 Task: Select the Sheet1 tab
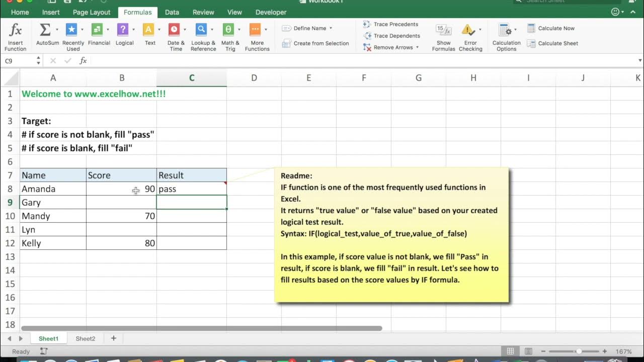coord(49,338)
